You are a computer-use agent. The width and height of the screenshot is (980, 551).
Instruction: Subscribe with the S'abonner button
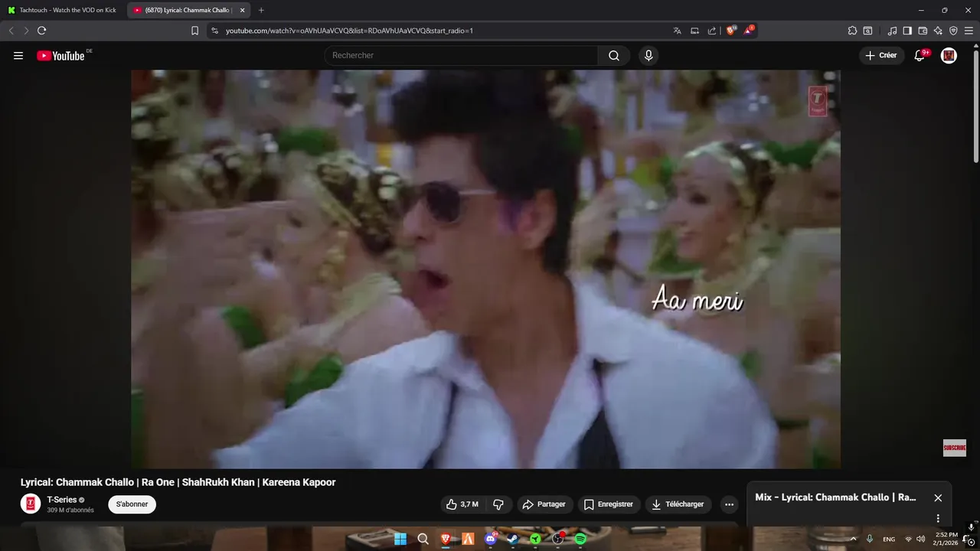(x=132, y=504)
